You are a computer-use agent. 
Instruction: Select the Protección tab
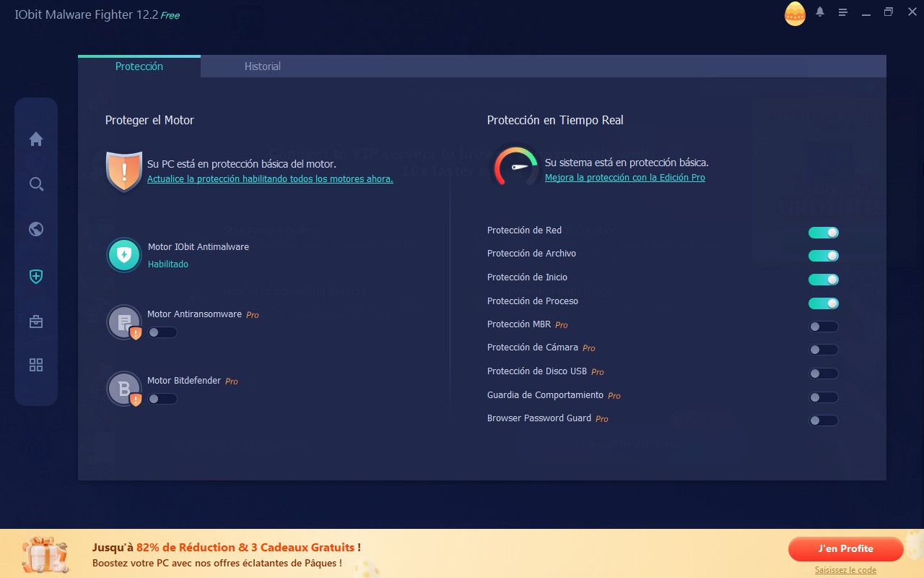pyautogui.click(x=139, y=66)
